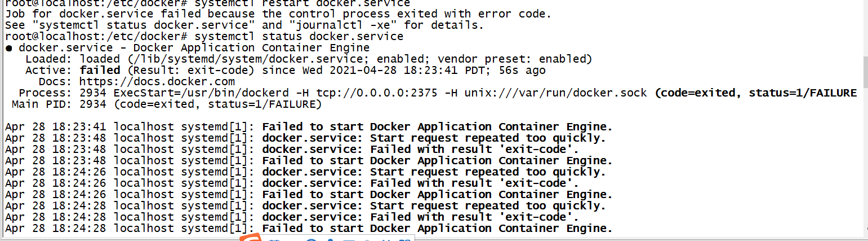Select the last log entry at 18:24:28
This screenshot has width=868, height=241.
pos(309,229)
